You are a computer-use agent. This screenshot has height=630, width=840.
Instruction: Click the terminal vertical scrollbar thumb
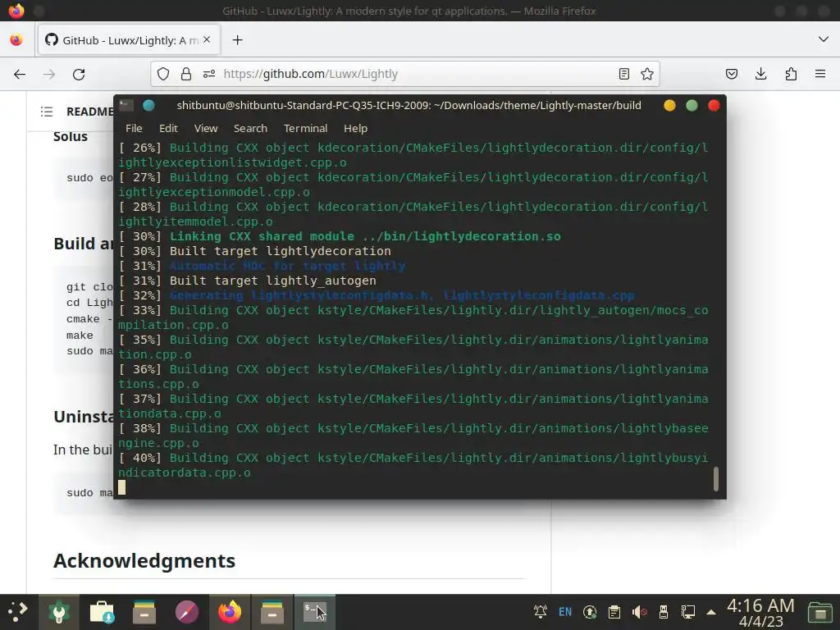[x=715, y=478]
